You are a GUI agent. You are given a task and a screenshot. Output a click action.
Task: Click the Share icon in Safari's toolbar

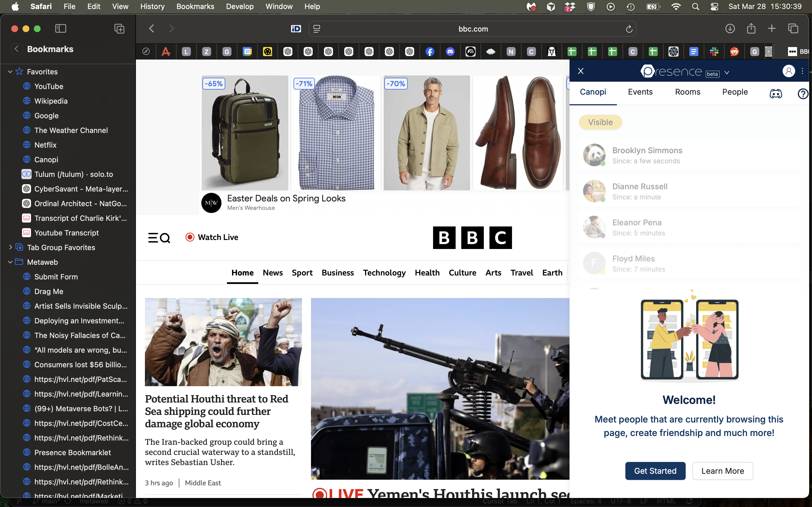click(751, 28)
